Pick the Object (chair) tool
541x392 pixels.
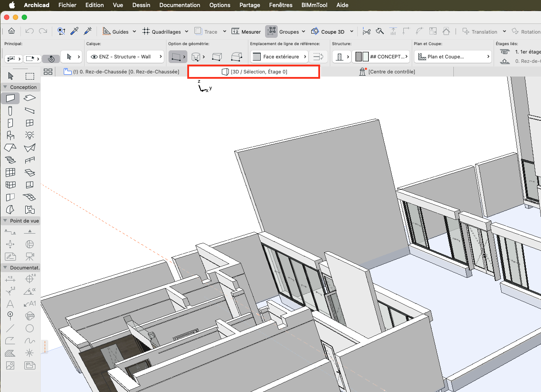pos(10,135)
